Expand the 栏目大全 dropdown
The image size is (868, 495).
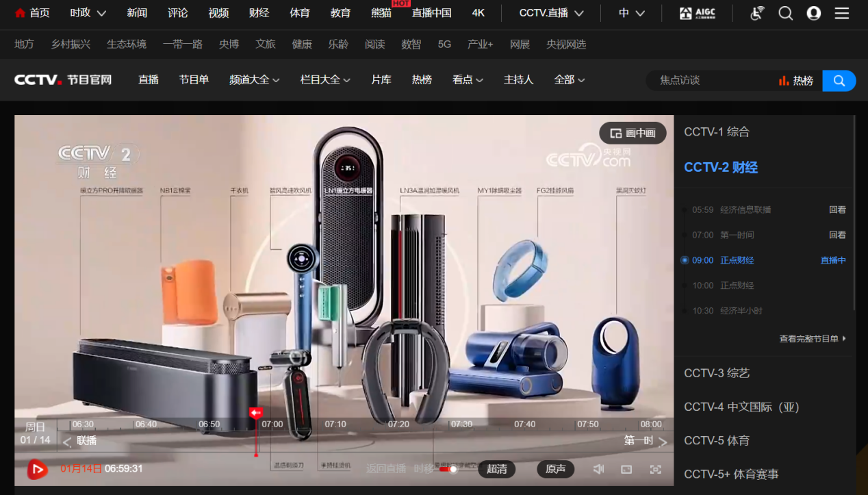[326, 80]
